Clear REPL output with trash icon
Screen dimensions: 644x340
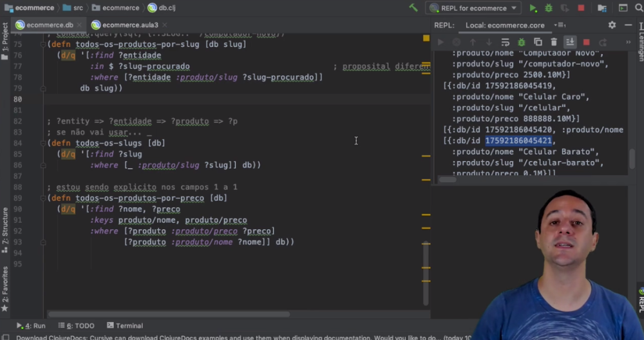pos(554,42)
